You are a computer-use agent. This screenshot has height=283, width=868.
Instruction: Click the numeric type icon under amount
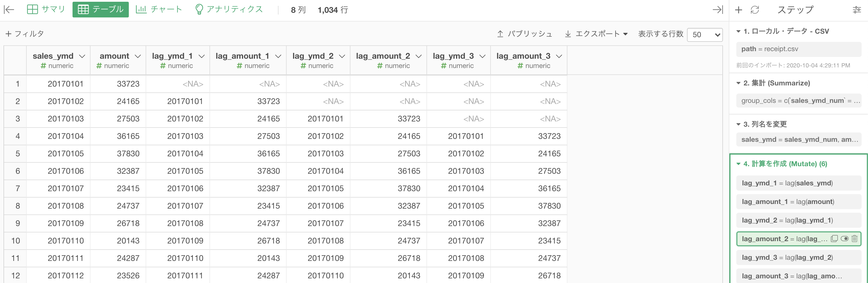(x=99, y=66)
